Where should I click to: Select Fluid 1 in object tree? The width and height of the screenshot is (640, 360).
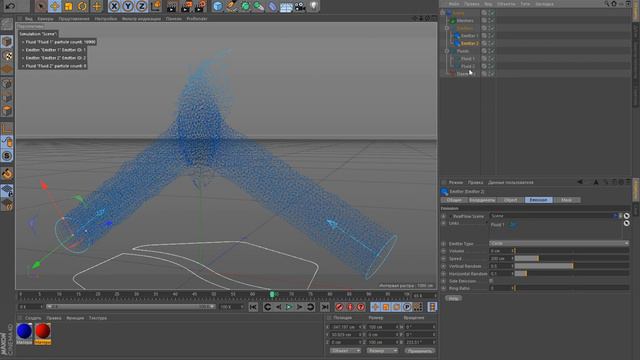point(468,59)
